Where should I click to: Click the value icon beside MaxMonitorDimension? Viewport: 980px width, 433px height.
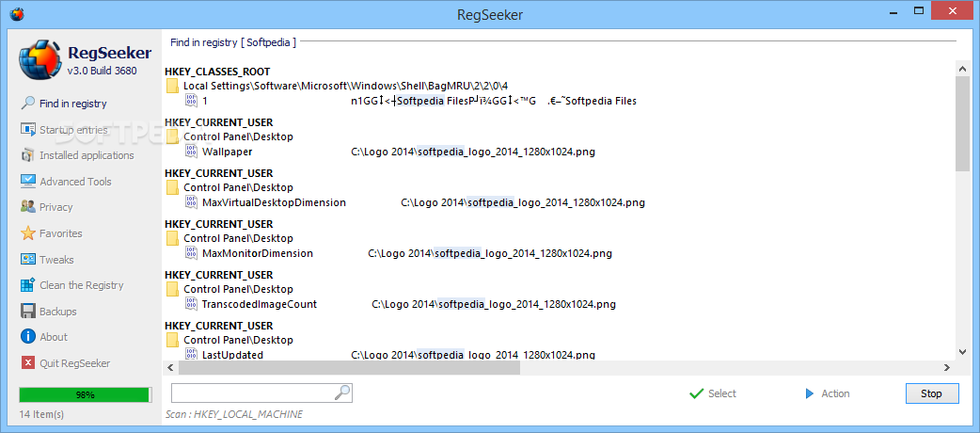point(191,253)
